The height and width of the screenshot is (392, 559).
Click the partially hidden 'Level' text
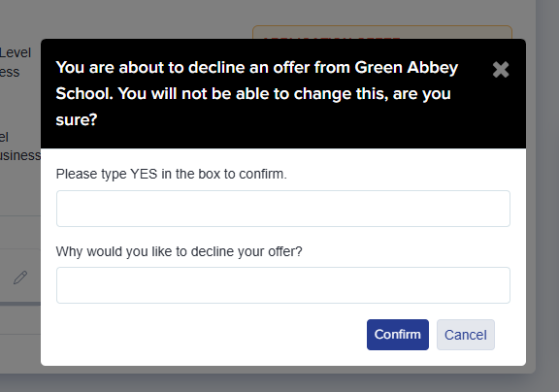coord(16,52)
